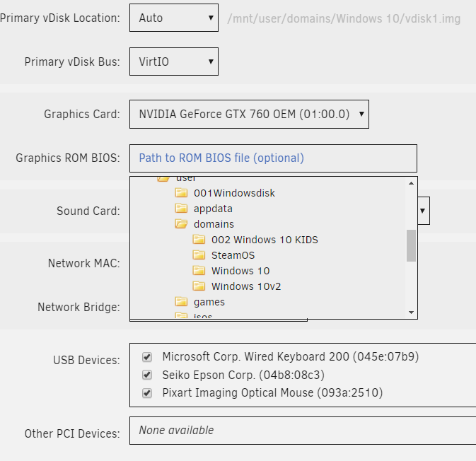Click the 002 Windows 10 KIDS folder icon
This screenshot has width=476, height=461.
tap(199, 240)
